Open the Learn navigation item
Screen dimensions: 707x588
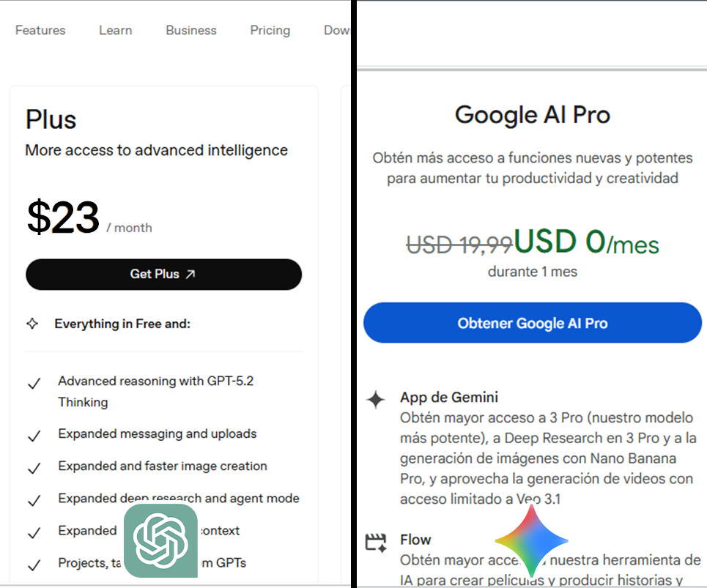(x=116, y=30)
